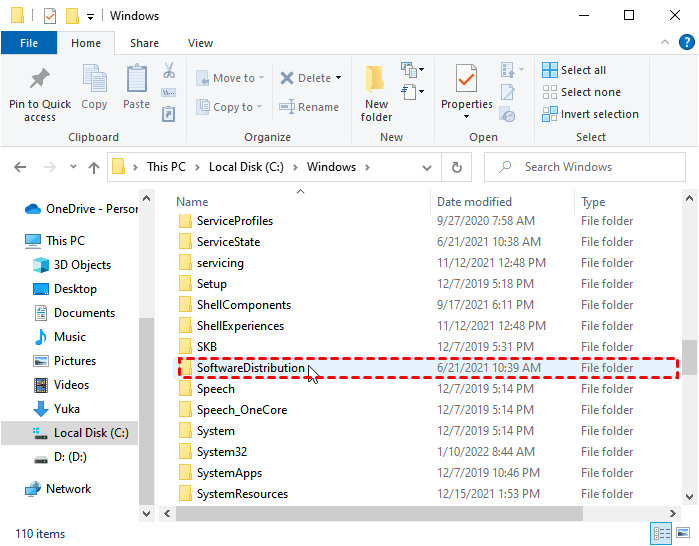This screenshot has height=546, width=699.
Task: Click the Paste clipboard icon
Action: 136,79
